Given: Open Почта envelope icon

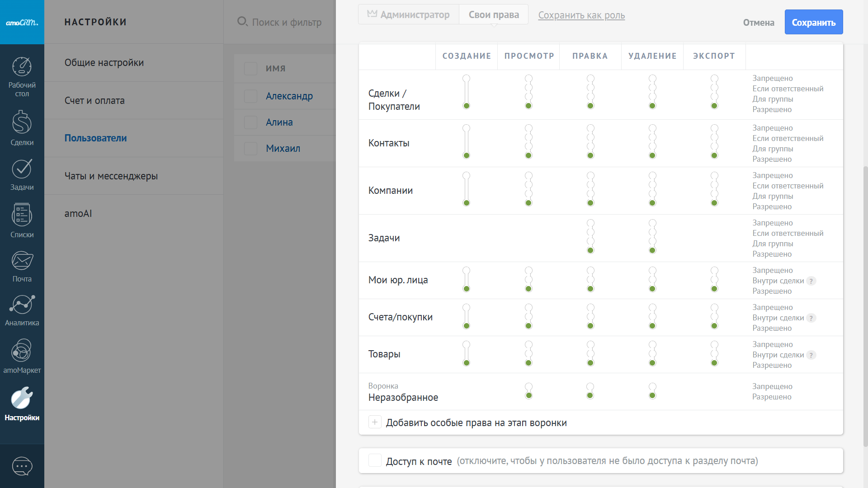Looking at the screenshot, I should [22, 261].
